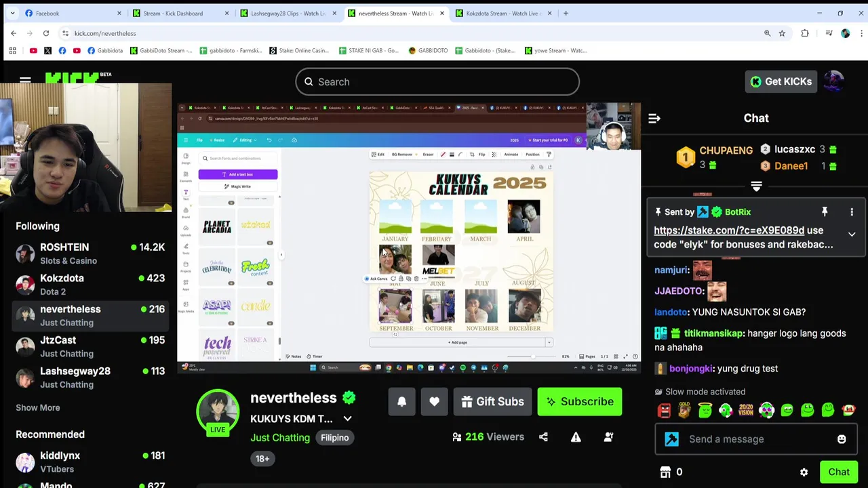The image size is (868, 488).
Task: Click the notification bell icon
Action: click(401, 401)
